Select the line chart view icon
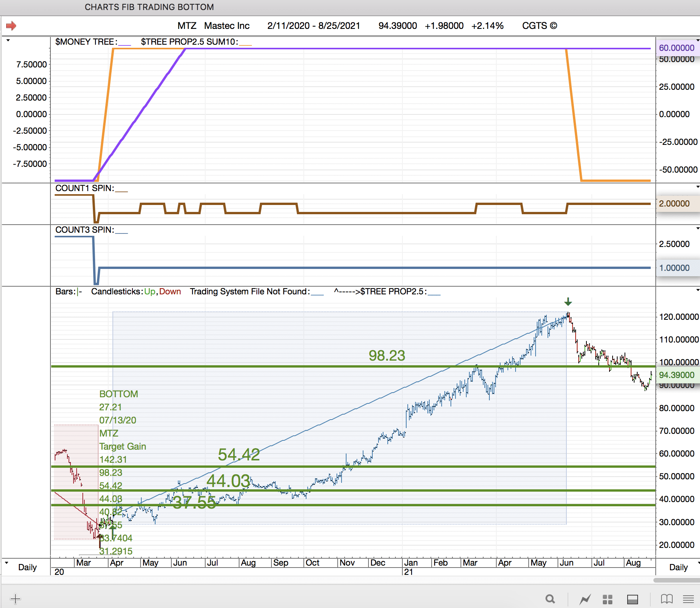Image resolution: width=700 pixels, height=608 pixels. pyautogui.click(x=585, y=599)
